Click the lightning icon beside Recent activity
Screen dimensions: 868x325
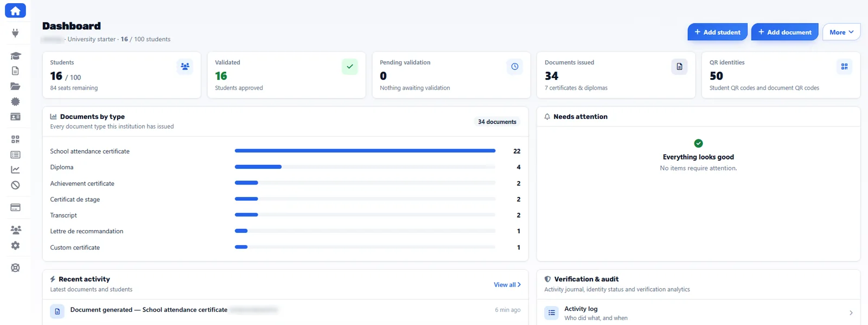click(53, 279)
